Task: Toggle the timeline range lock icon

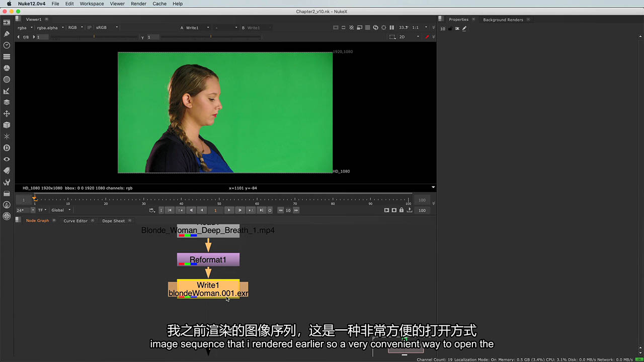Action: (401, 210)
